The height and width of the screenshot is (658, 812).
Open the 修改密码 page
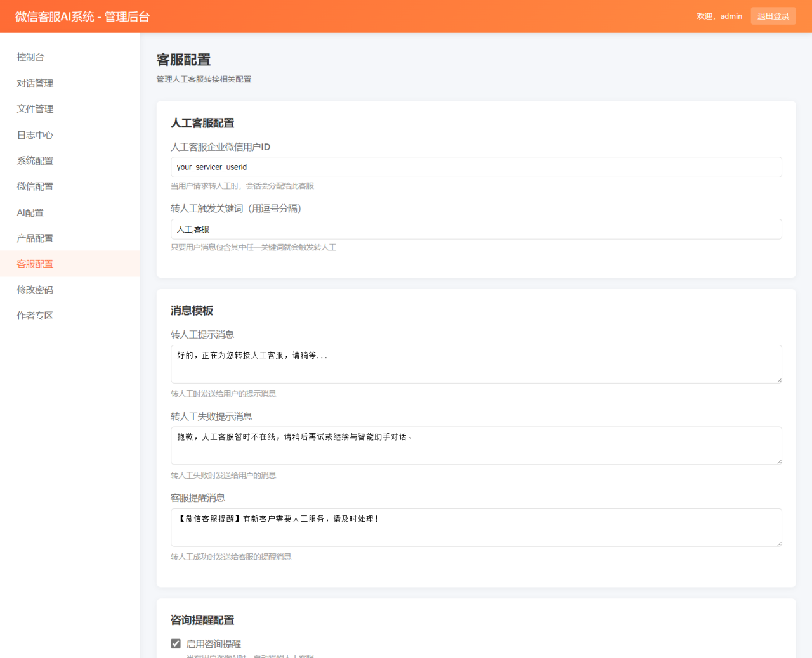point(35,289)
